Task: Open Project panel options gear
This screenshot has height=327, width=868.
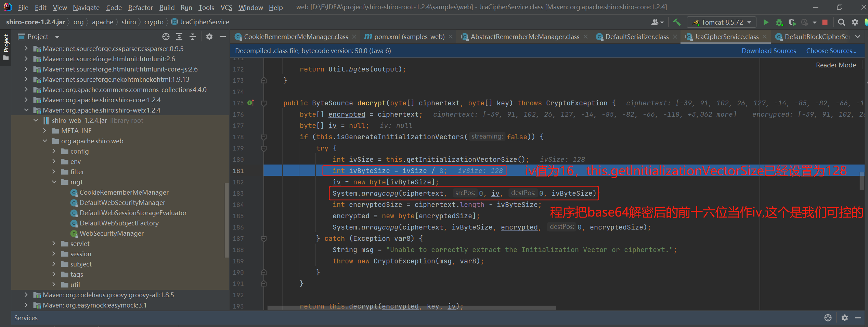Action: pos(209,37)
